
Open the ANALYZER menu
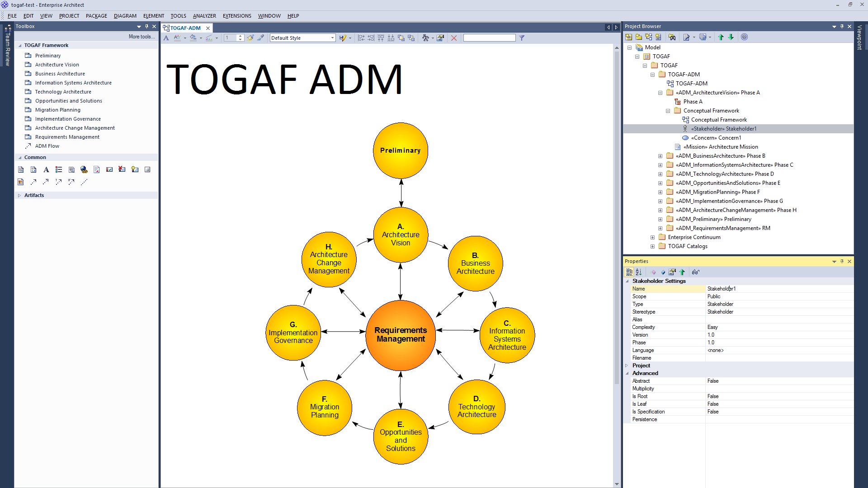coord(204,16)
